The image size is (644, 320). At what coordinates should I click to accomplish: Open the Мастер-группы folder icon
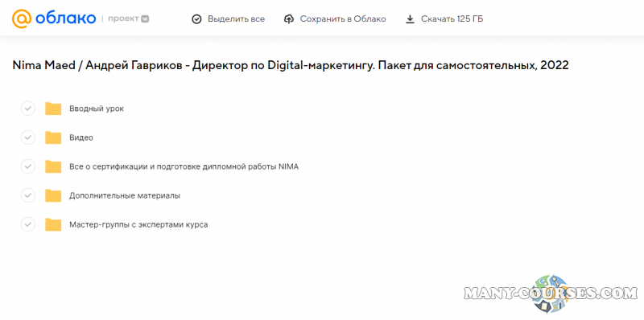(x=53, y=225)
